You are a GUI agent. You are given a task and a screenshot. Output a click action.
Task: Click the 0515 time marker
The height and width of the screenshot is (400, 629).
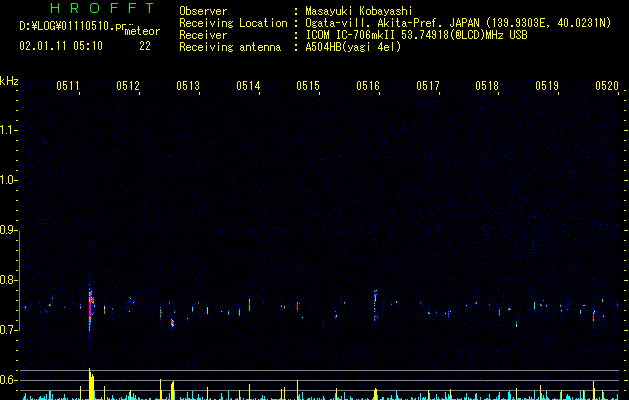pyautogui.click(x=308, y=86)
